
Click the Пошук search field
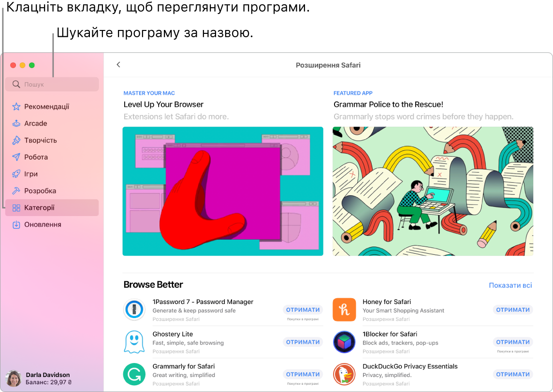click(52, 84)
